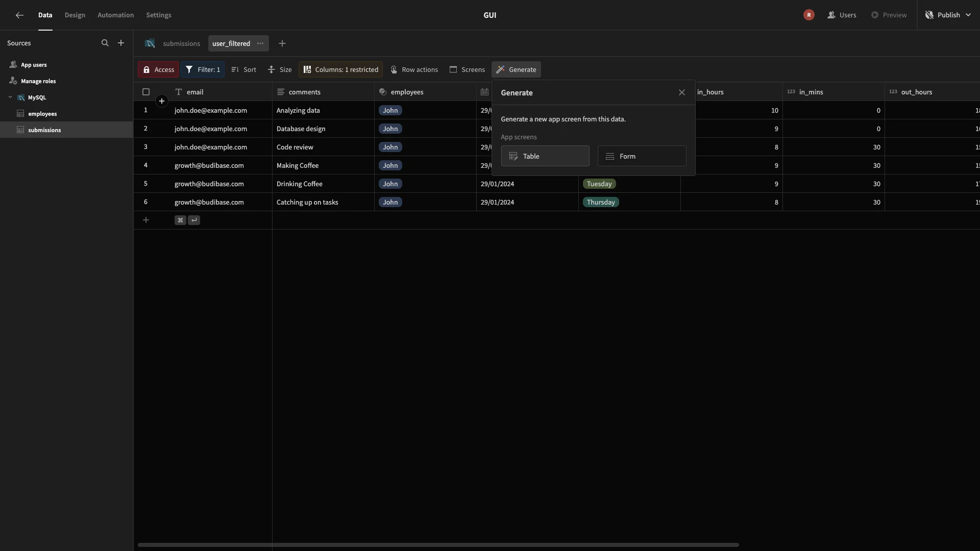Click the horizontal scrollbar at bottom
Image resolution: width=980 pixels, height=551 pixels.
(438, 545)
